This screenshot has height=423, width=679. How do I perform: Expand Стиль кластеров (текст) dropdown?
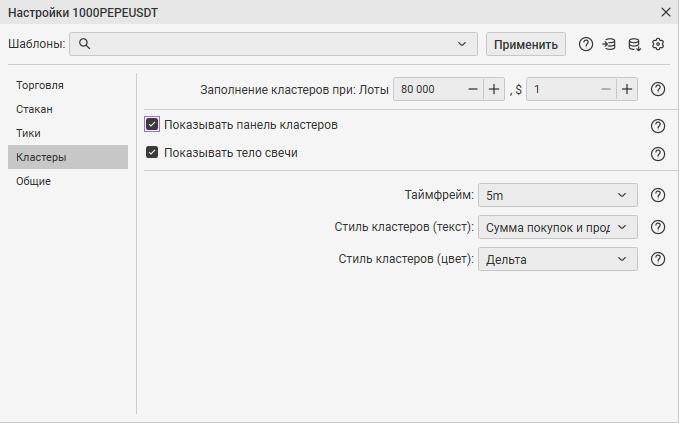tap(557, 227)
